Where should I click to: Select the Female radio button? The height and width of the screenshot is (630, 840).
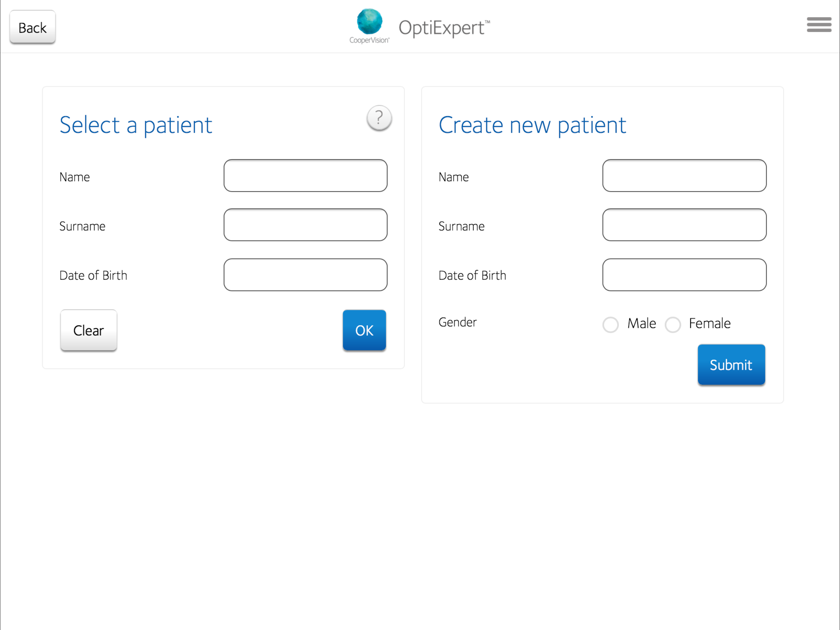tap(672, 325)
